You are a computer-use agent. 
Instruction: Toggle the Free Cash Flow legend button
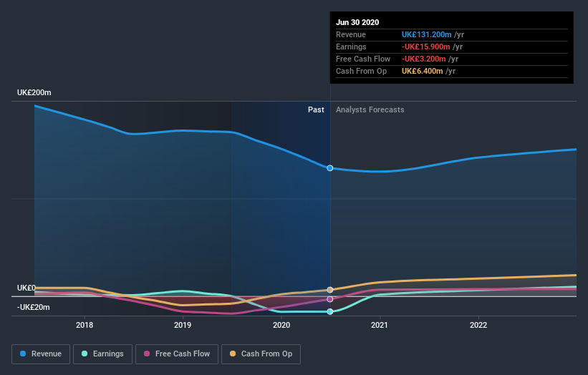click(177, 354)
